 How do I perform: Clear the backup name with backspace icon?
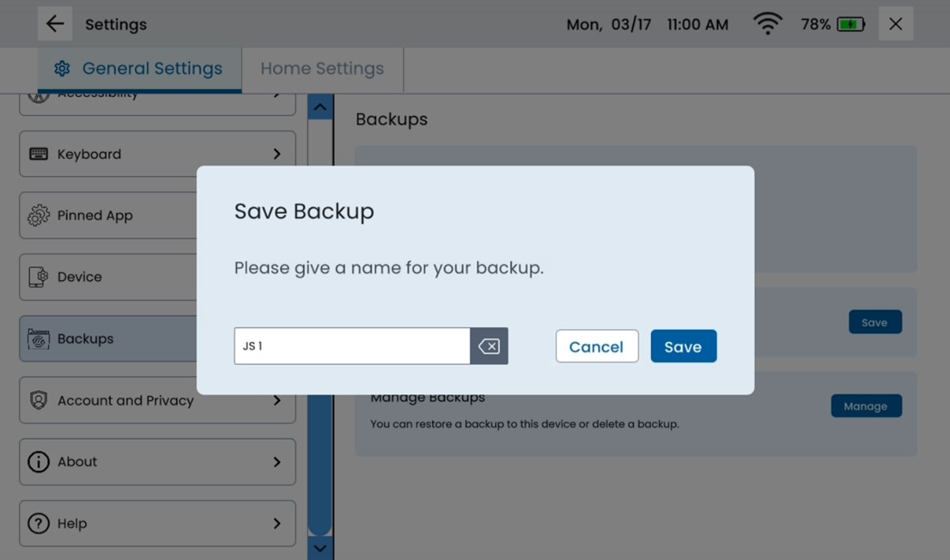489,346
